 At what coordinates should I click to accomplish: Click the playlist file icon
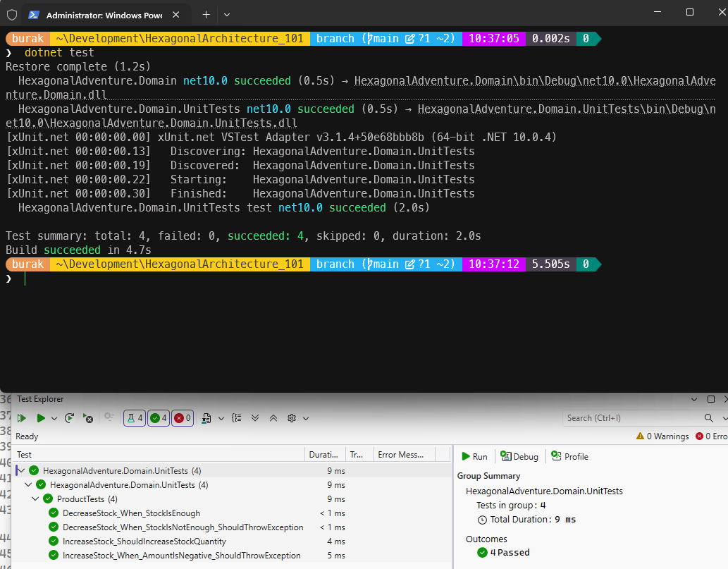206,418
